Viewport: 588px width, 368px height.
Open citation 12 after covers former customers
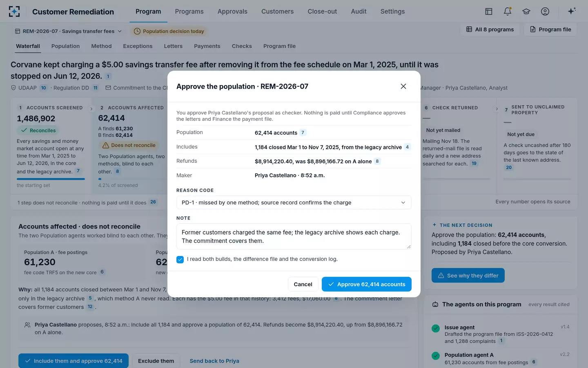(90, 307)
